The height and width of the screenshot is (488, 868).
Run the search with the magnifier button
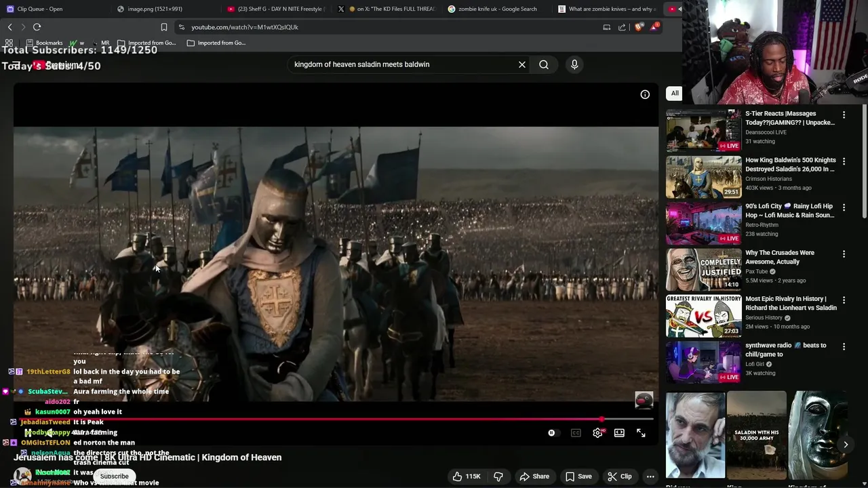point(544,64)
